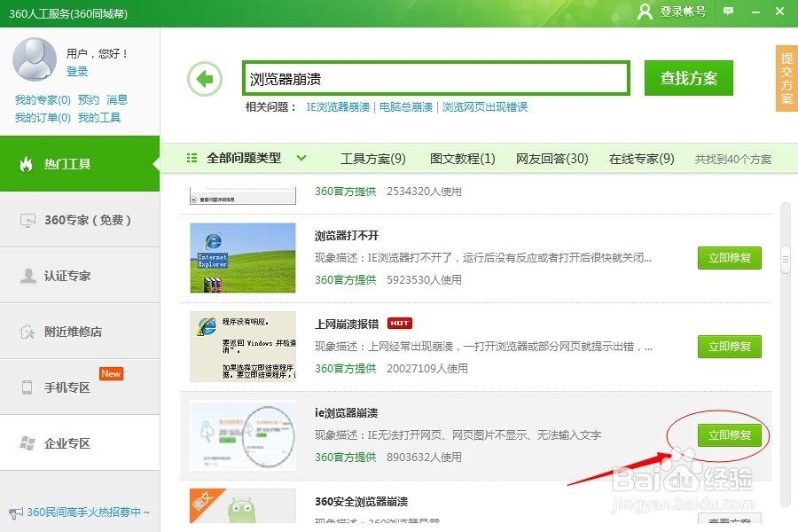Click 立即修复 for 上网崩溃报错
This screenshot has height=532, width=798.
[730, 347]
